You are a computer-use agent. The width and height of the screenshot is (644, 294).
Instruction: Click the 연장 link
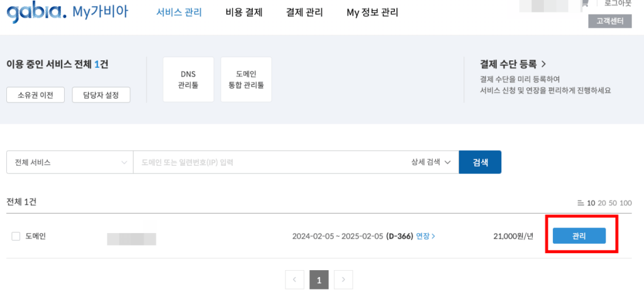click(x=426, y=236)
